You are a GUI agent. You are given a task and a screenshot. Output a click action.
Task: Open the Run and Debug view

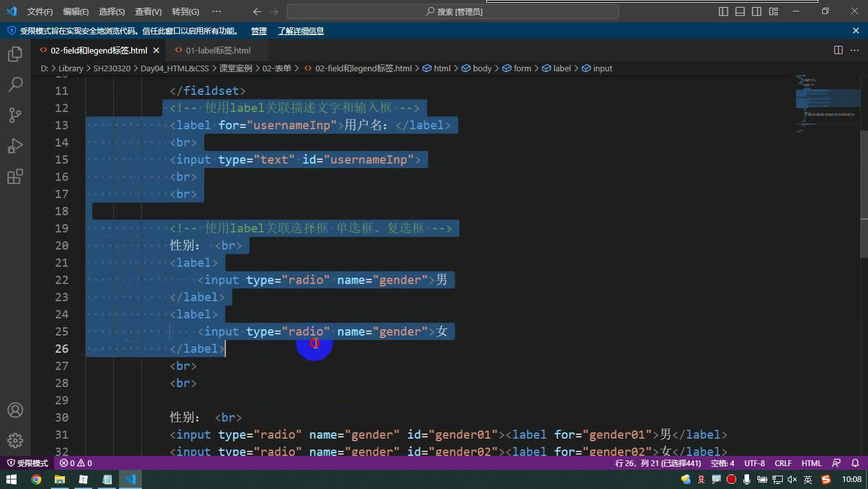[15, 146]
